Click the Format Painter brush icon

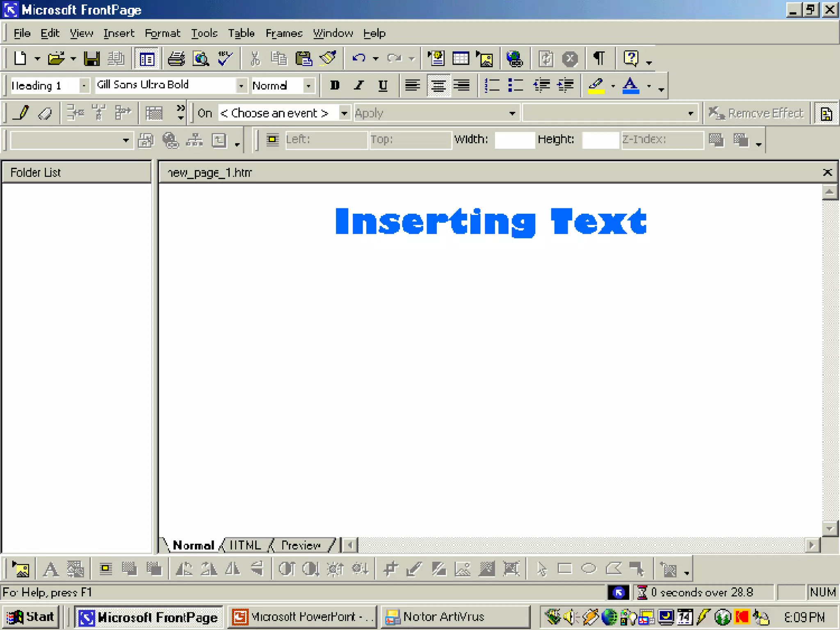[328, 59]
